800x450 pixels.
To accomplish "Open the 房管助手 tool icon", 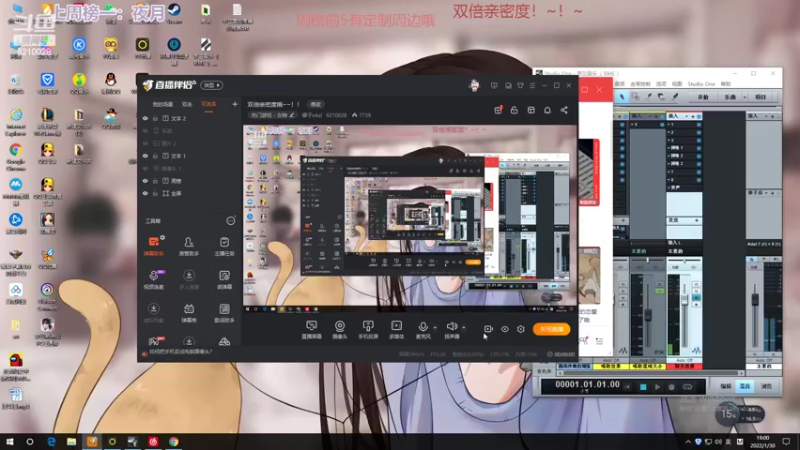I will pos(189,246).
